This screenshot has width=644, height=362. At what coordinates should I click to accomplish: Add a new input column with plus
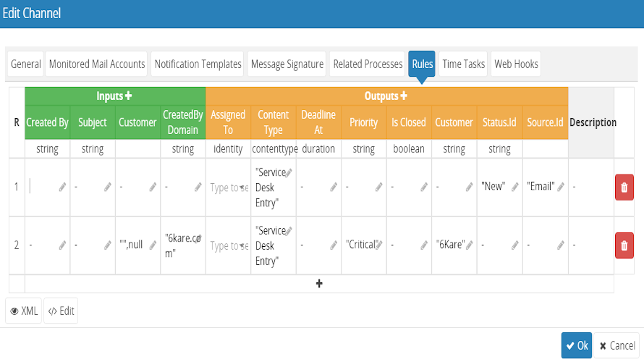point(129,96)
